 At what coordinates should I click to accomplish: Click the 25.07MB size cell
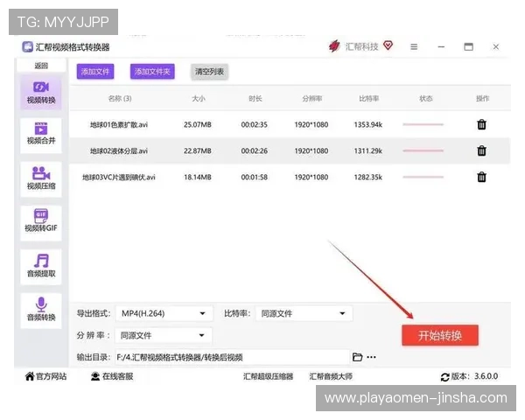(198, 124)
